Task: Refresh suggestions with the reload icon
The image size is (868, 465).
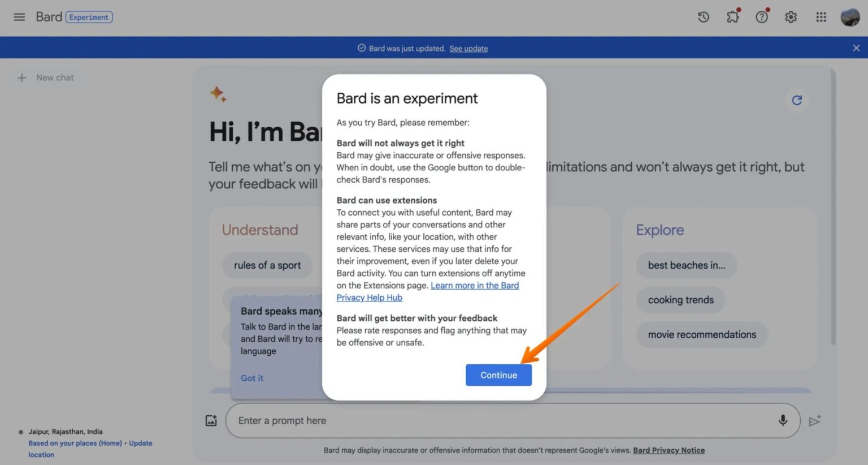Action: coord(797,100)
